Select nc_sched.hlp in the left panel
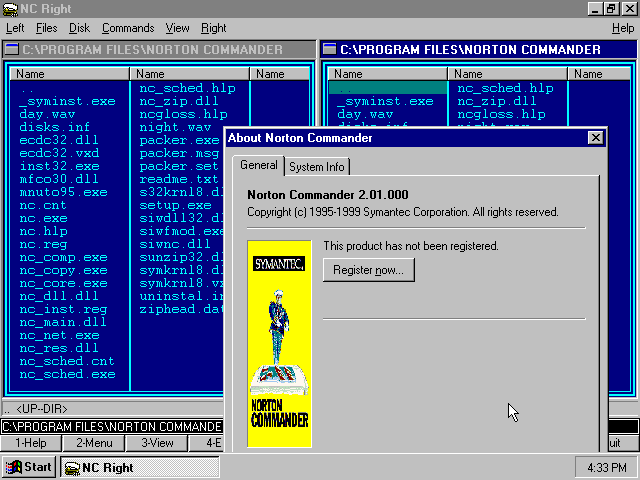 (x=187, y=88)
